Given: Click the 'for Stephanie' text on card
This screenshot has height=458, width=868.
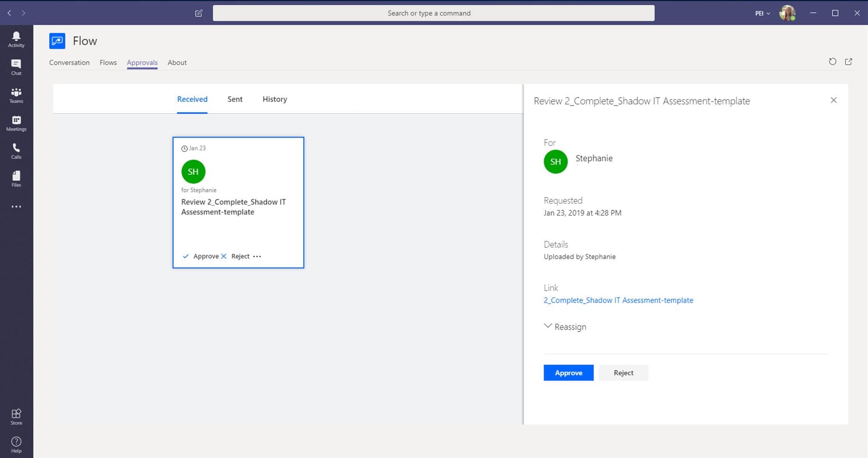Looking at the screenshot, I should tap(199, 190).
